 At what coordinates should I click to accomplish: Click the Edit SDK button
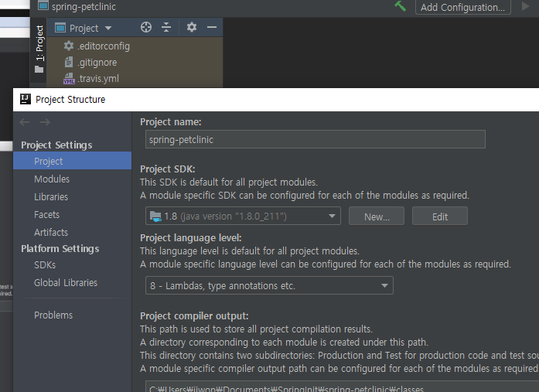coord(440,216)
